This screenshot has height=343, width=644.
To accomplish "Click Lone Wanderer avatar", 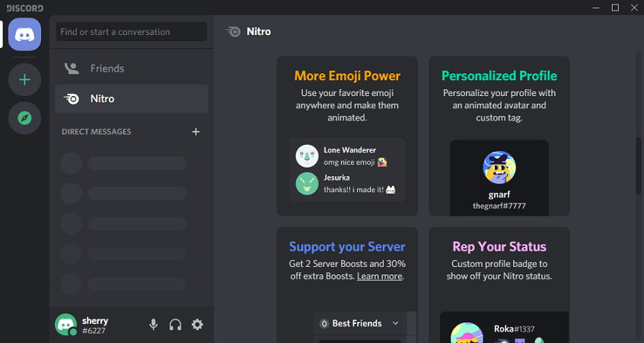I will (x=308, y=155).
